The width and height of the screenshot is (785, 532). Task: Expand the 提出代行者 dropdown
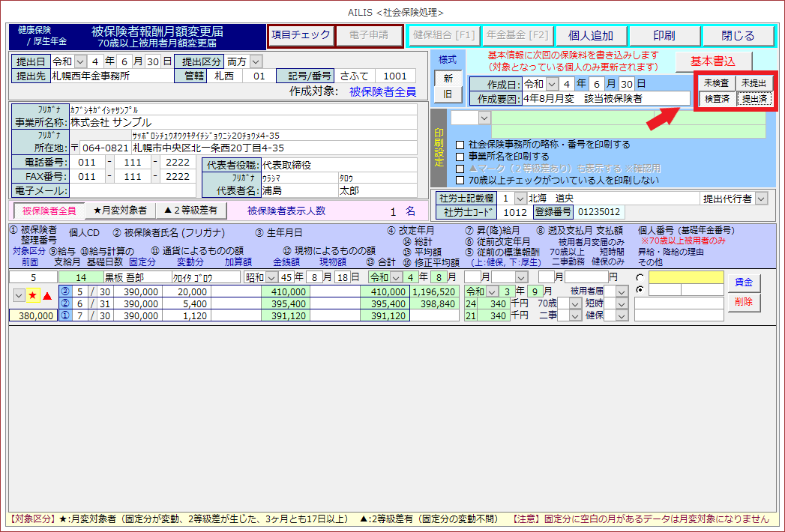click(762, 199)
